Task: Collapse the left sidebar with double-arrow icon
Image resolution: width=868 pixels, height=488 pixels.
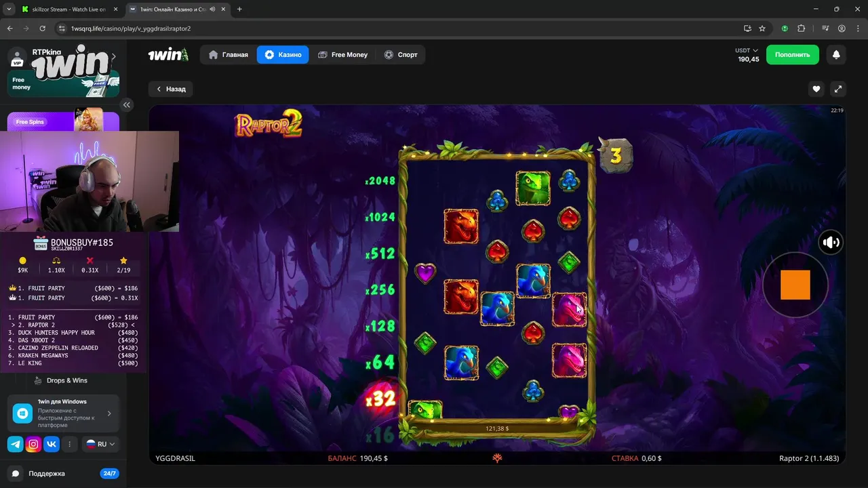Action: [126, 105]
